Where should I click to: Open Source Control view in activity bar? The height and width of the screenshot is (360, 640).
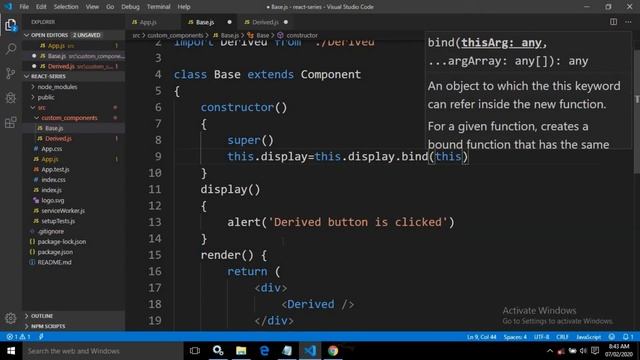click(11, 73)
